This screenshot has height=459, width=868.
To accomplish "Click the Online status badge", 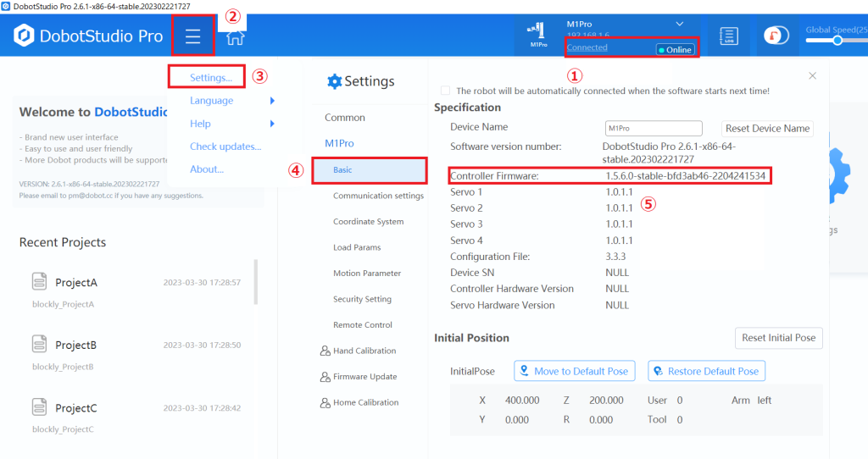I will 676,49.
